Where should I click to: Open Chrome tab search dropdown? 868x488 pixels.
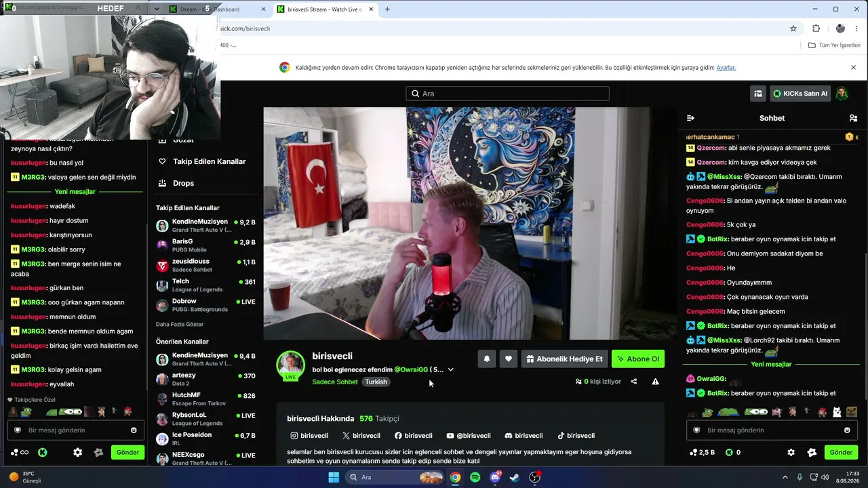point(157,9)
